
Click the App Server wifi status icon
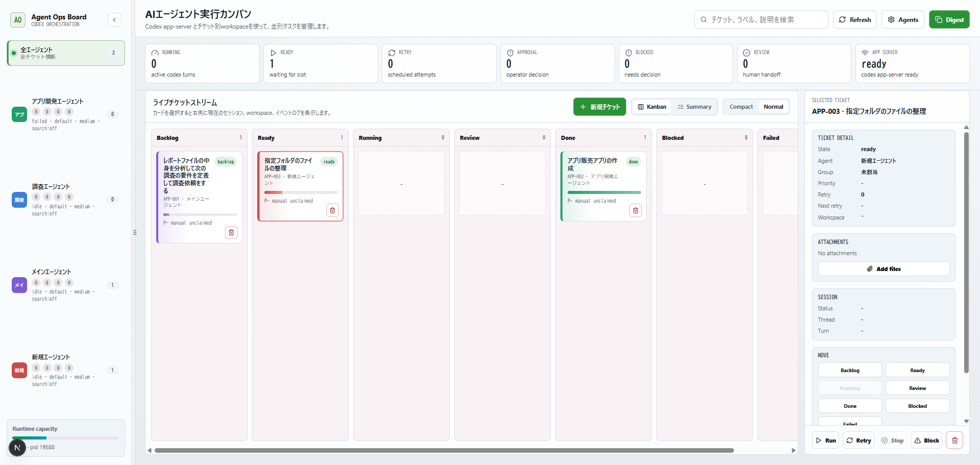click(865, 53)
